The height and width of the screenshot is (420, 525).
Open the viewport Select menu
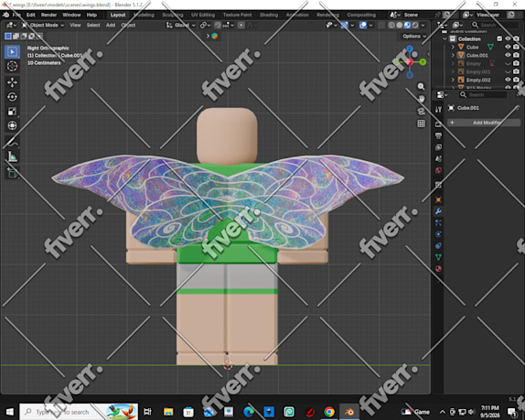click(93, 25)
